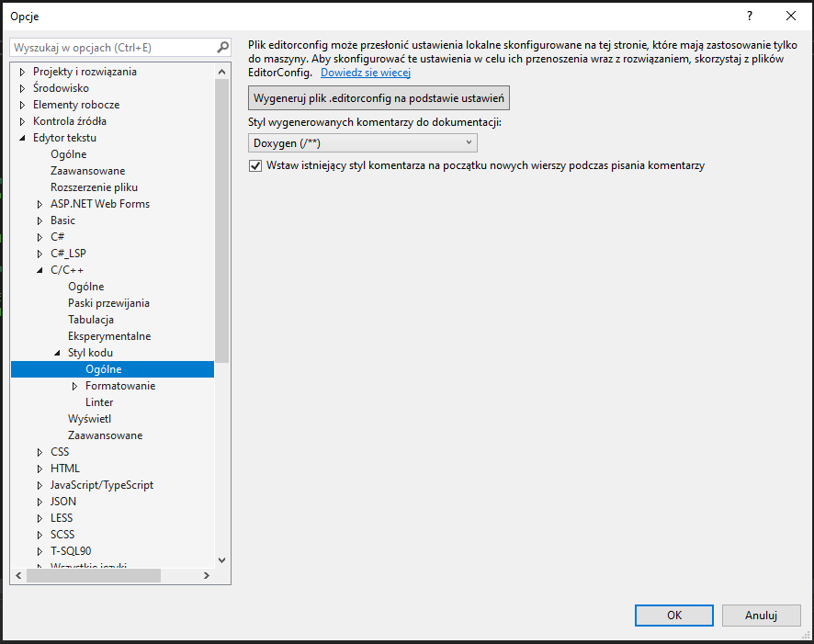Image resolution: width=814 pixels, height=644 pixels.
Task: Select Linter under Styl kodu
Action: pos(99,402)
